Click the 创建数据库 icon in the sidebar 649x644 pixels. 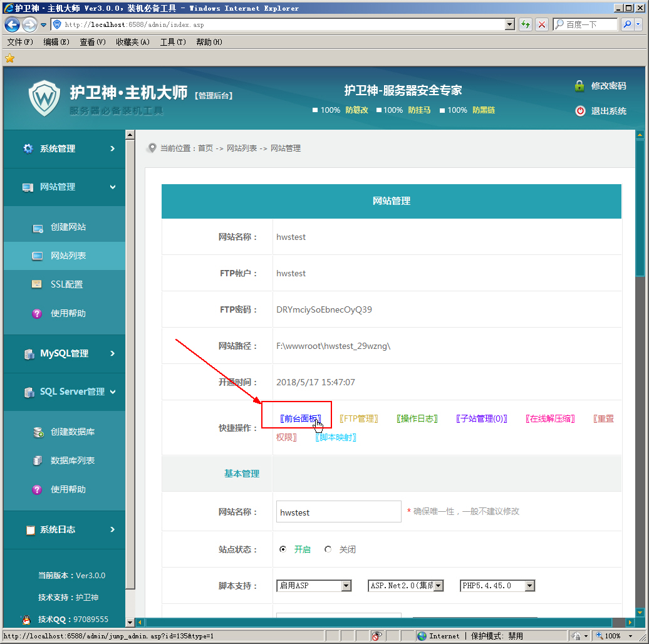click(x=38, y=432)
